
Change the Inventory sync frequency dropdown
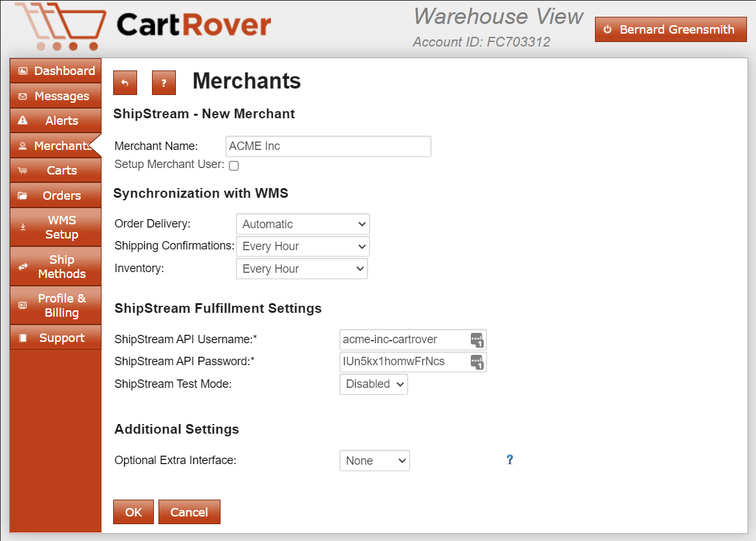coord(301,269)
